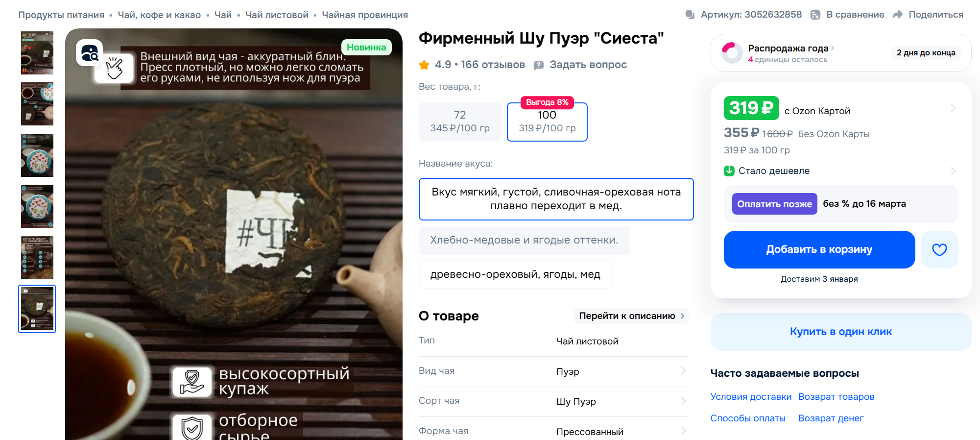Click the share arrow icon

tap(897, 15)
